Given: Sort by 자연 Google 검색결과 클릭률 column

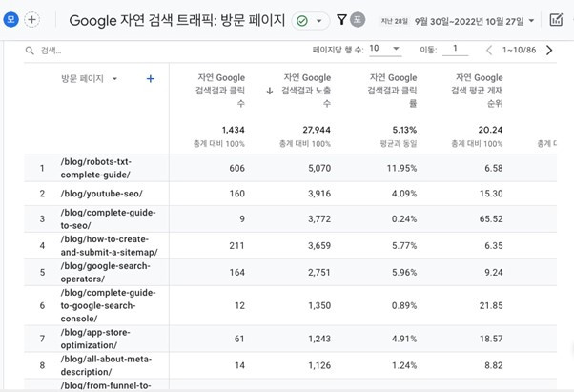Looking at the screenshot, I should [x=392, y=91].
